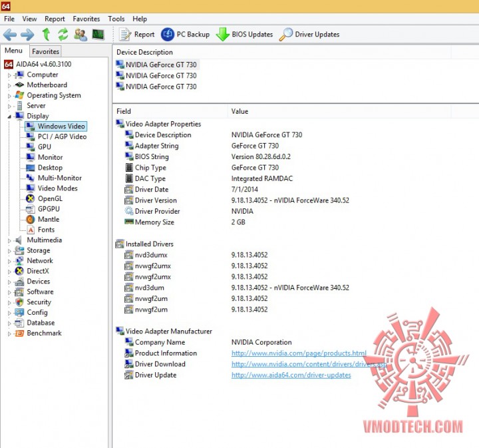This screenshot has width=479, height=448.
Task: Select the Company Name row
Action: pos(208,342)
